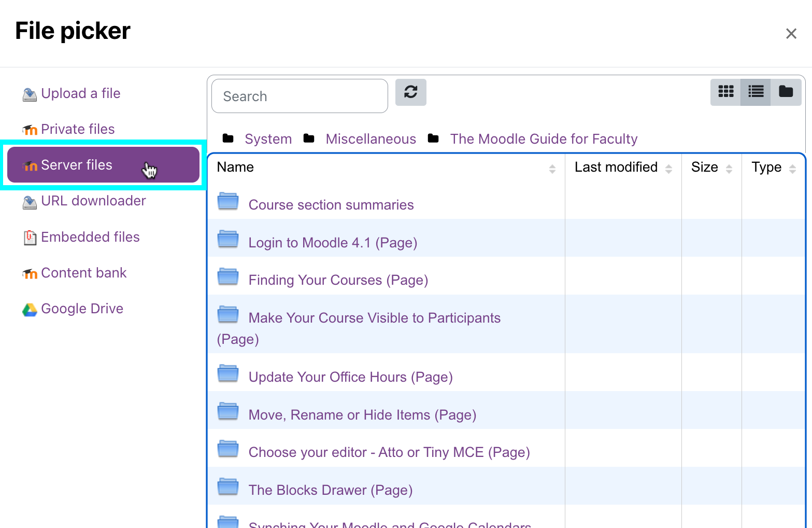Click into the Search field
812x528 pixels.
pos(300,96)
